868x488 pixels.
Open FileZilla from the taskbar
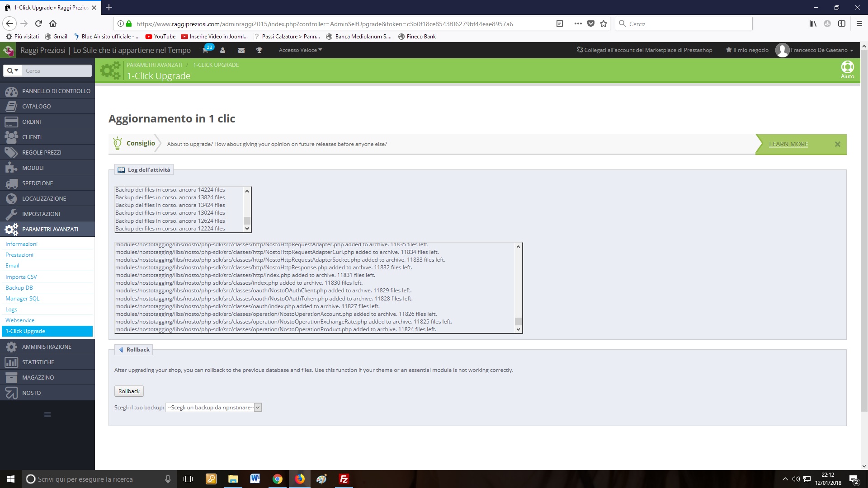[x=344, y=479]
